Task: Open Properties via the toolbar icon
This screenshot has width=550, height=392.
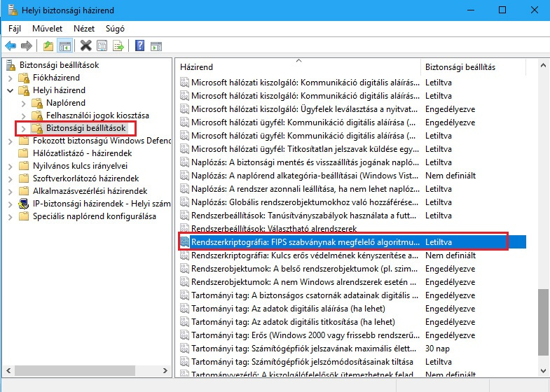Action: (x=102, y=46)
